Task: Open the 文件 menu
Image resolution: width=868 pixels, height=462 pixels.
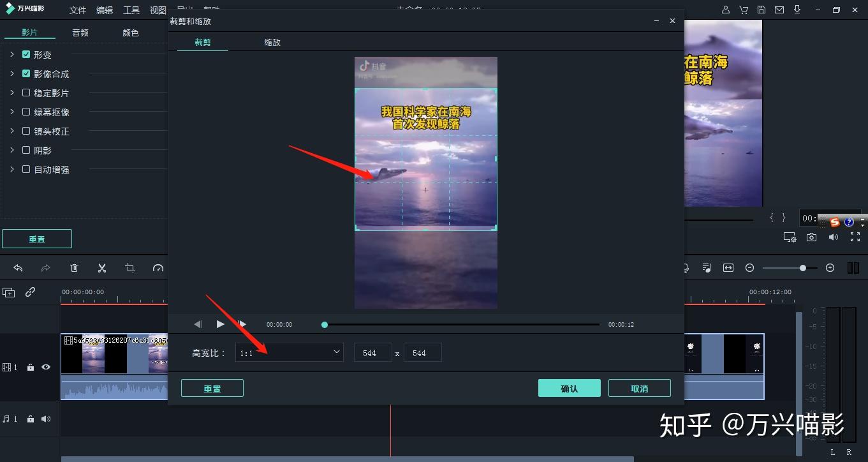Action: [x=78, y=10]
